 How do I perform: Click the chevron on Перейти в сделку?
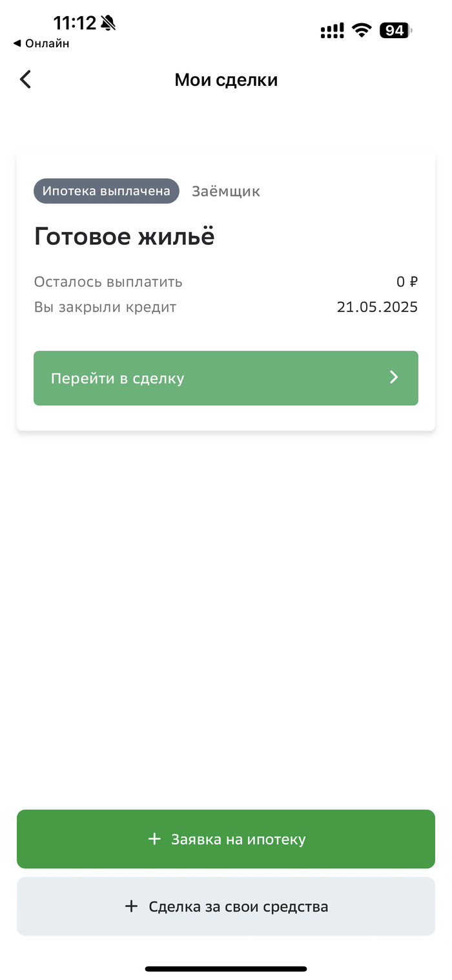click(394, 378)
